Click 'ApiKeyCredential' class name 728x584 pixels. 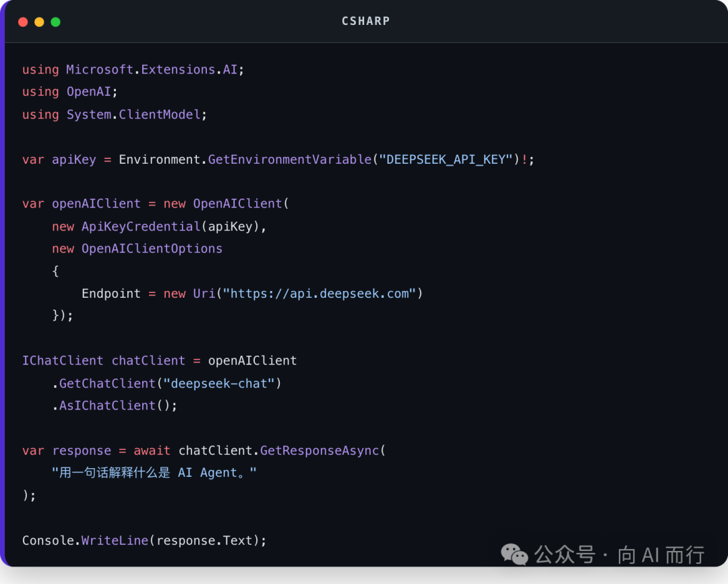pyautogui.click(x=141, y=226)
